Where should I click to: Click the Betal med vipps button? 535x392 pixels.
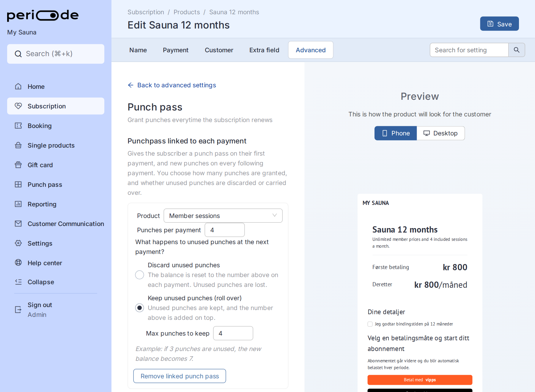coord(420,380)
